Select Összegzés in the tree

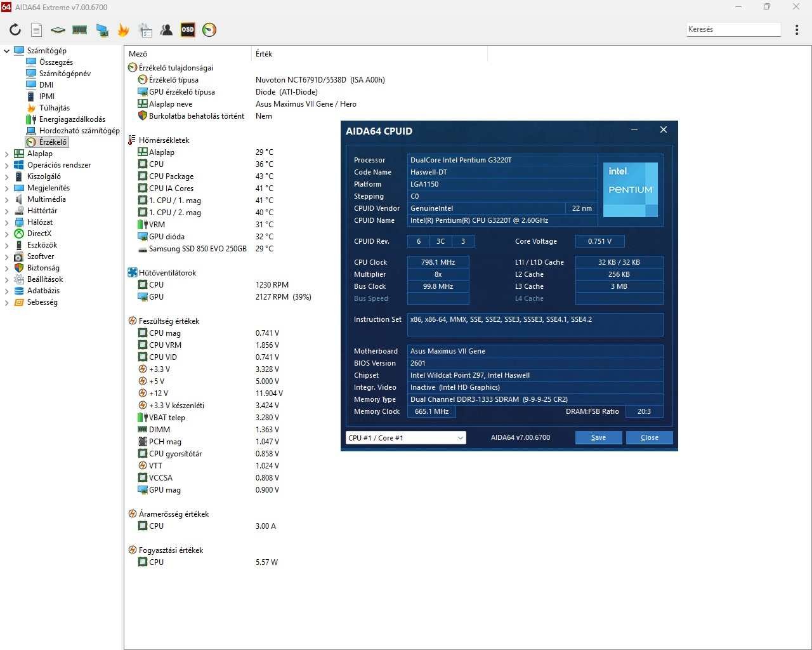coord(56,62)
